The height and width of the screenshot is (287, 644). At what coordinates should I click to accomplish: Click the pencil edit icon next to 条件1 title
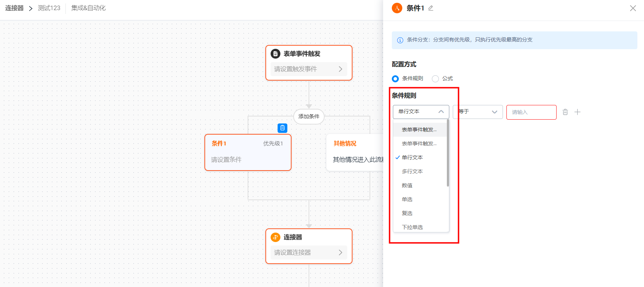(431, 8)
